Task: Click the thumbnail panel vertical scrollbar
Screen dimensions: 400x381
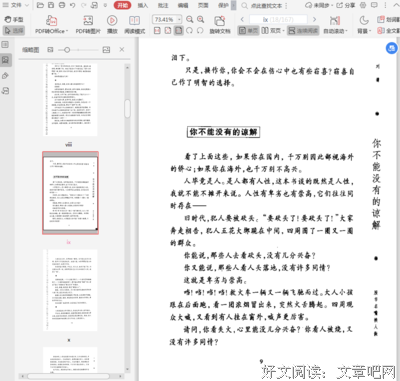Action: pyautogui.click(x=127, y=108)
